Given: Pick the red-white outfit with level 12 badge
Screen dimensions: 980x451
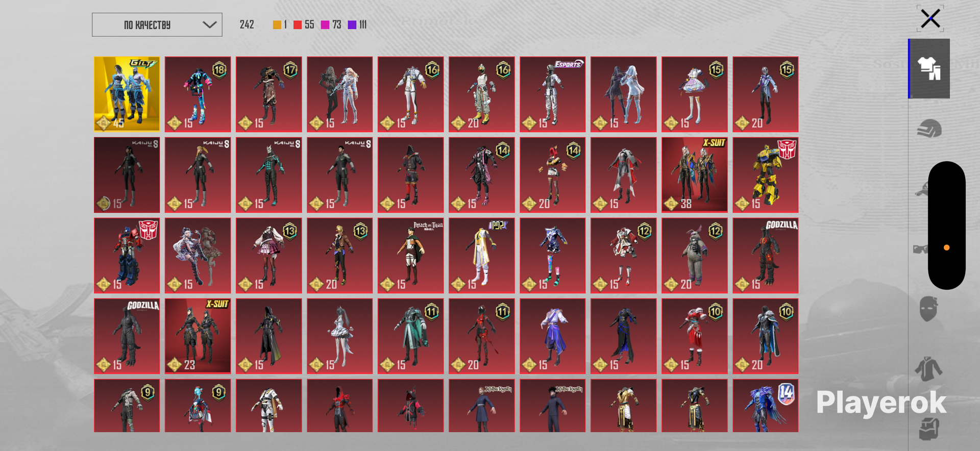Looking at the screenshot, I should click(x=623, y=256).
